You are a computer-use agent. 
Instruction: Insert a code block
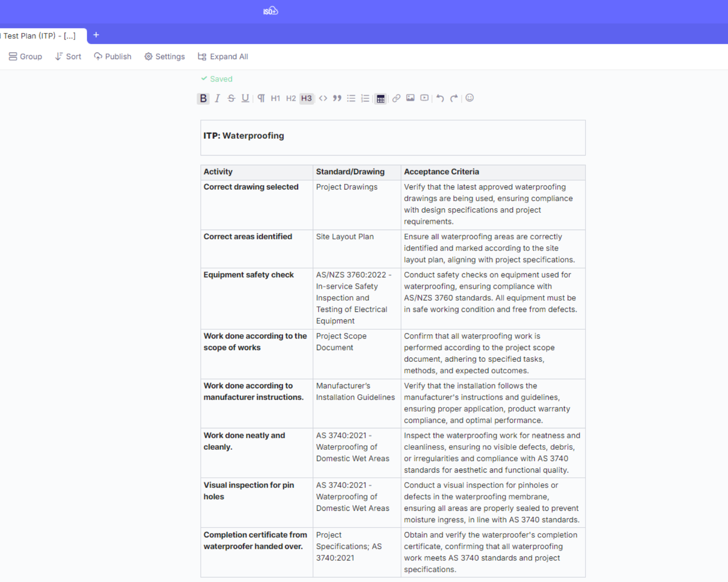[x=323, y=98]
